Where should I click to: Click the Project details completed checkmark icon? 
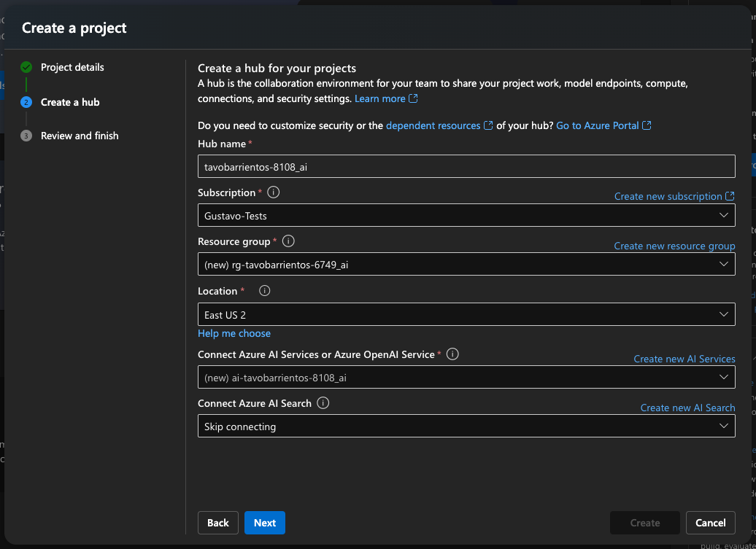(26, 67)
